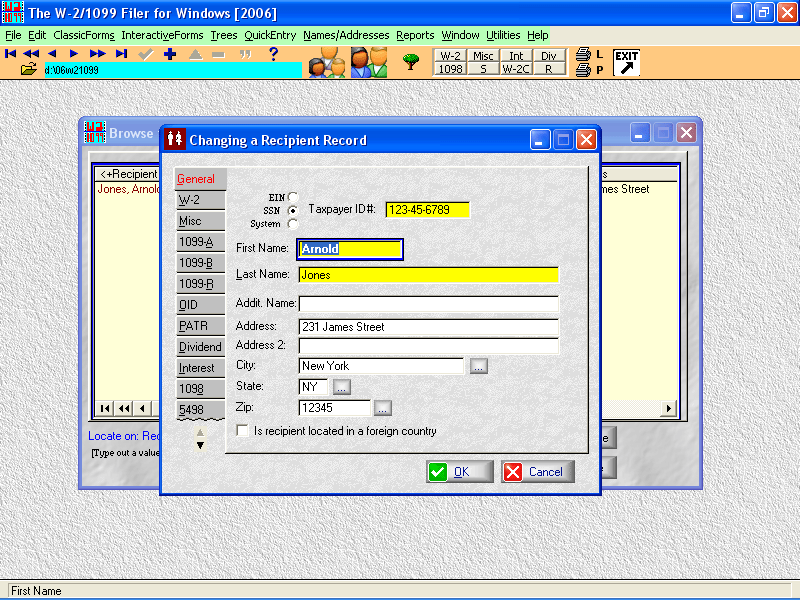Click the Last Name field
This screenshot has height=600, width=800.
pos(429,275)
